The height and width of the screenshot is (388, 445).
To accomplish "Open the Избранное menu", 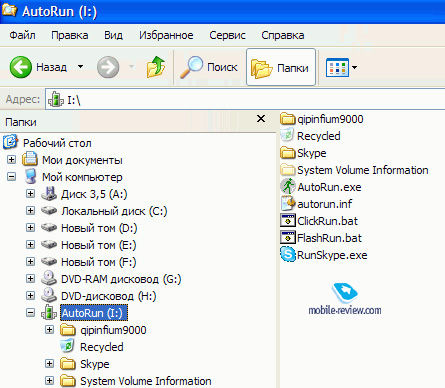I will coord(166,35).
